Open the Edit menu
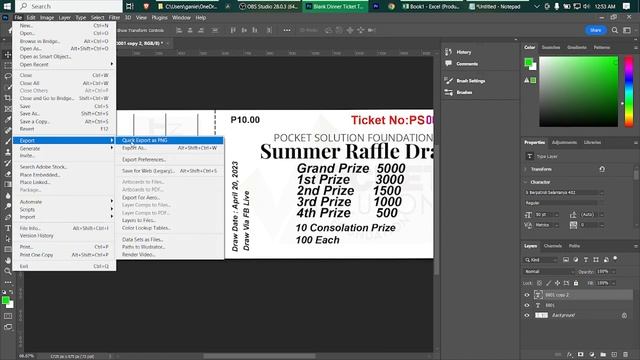This screenshot has height=360, width=640. tap(31, 18)
